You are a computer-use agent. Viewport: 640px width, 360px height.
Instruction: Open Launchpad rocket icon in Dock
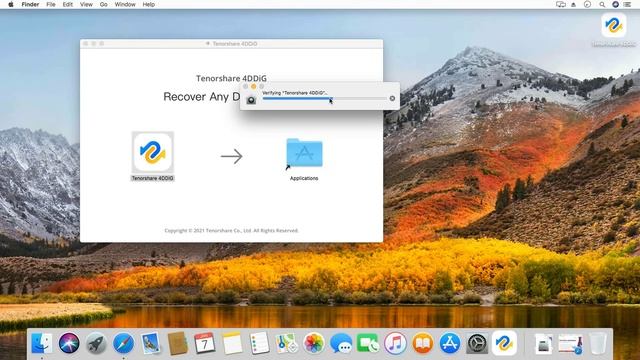(x=96, y=343)
